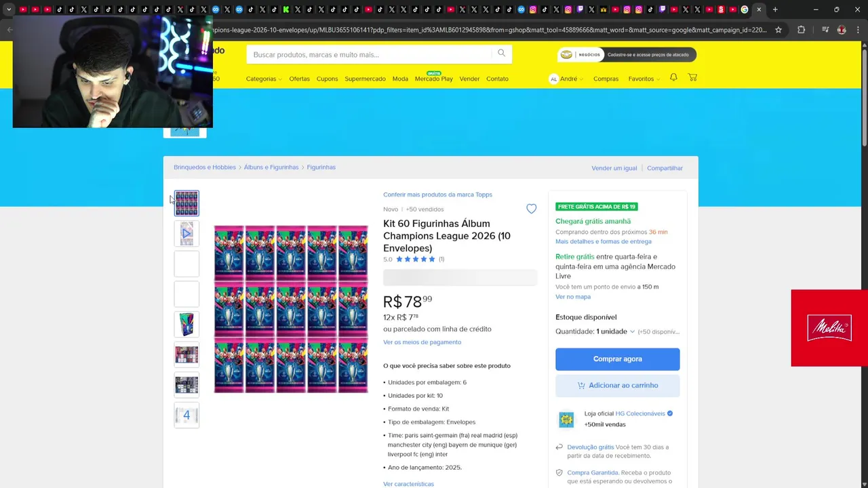
Task: Open the main product image
Action: point(291,309)
